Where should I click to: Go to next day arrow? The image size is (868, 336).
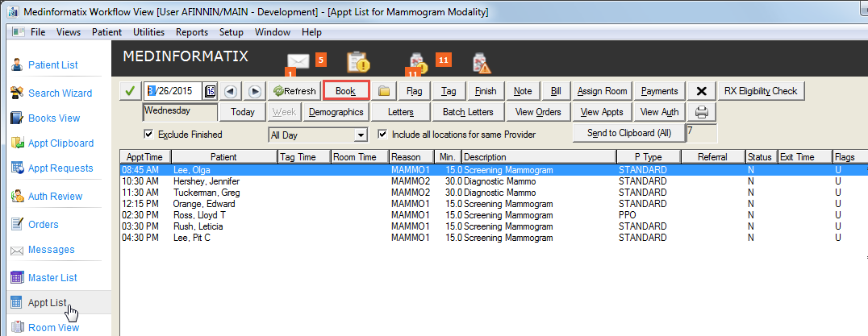255,91
